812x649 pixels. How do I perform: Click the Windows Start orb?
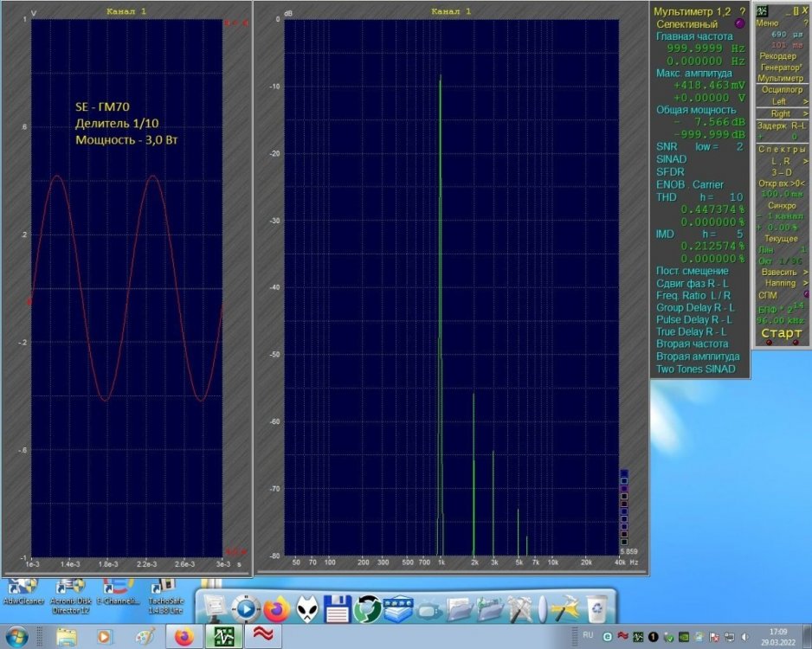17,637
